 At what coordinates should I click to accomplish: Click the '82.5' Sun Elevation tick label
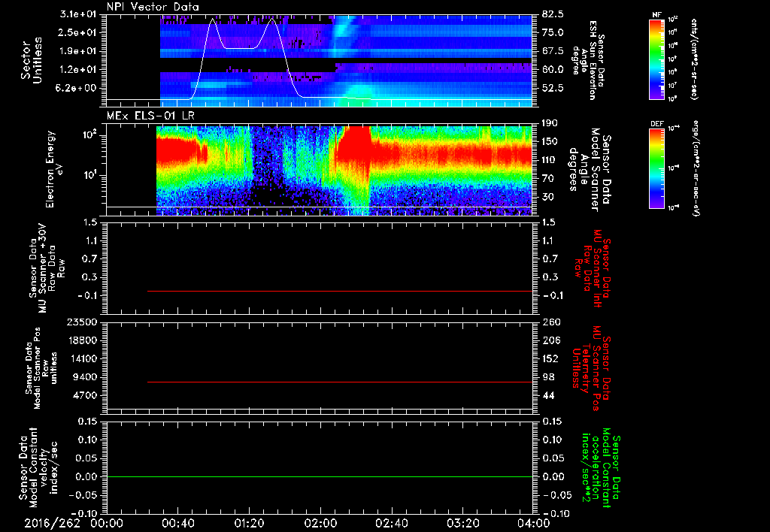(553, 14)
